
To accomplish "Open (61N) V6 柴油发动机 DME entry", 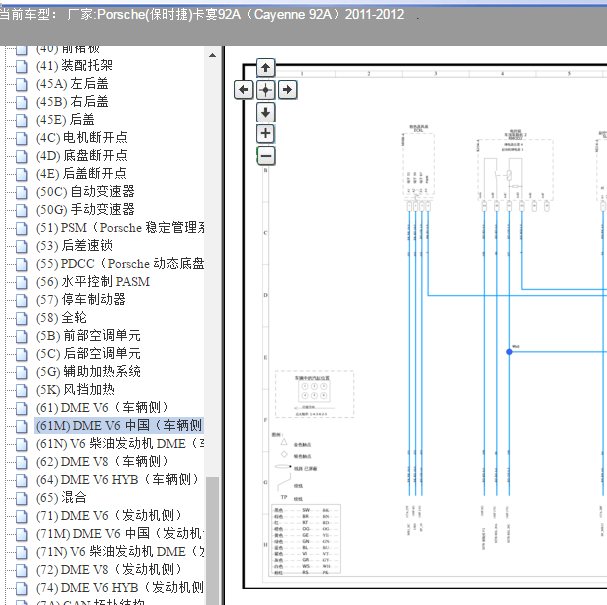I will [120, 444].
